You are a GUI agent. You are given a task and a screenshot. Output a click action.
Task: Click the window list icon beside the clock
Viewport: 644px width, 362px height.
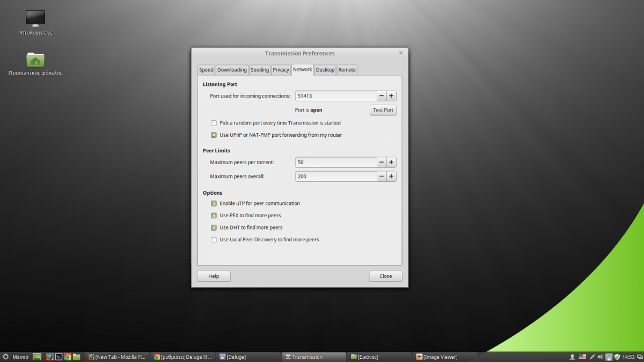pyautogui.click(x=639, y=357)
